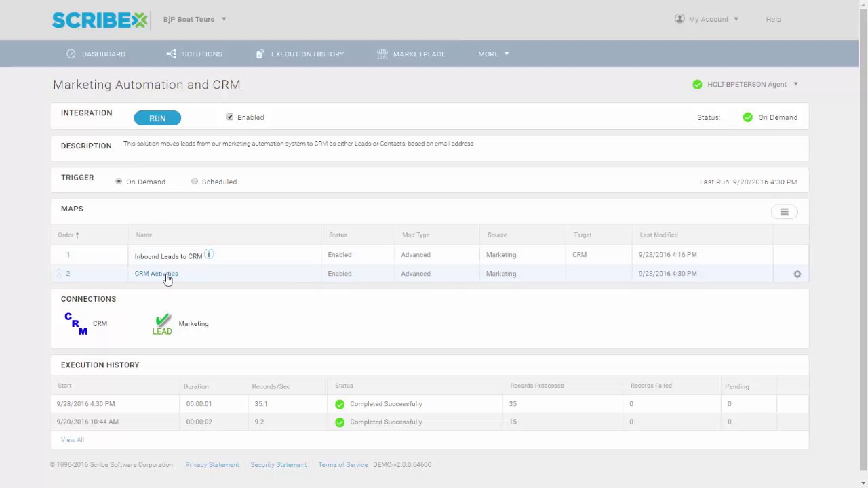Sort maps by Order column
The width and height of the screenshot is (868, 488).
tap(68, 235)
